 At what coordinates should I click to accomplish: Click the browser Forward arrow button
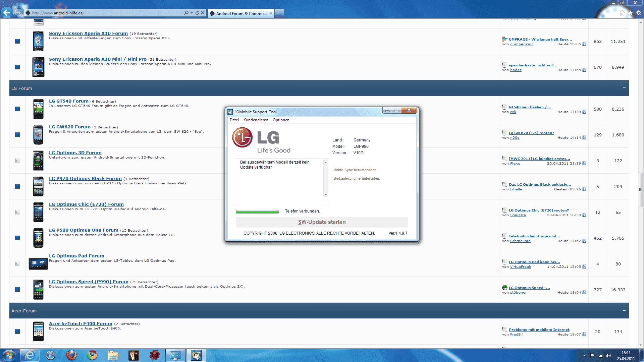[18, 13]
